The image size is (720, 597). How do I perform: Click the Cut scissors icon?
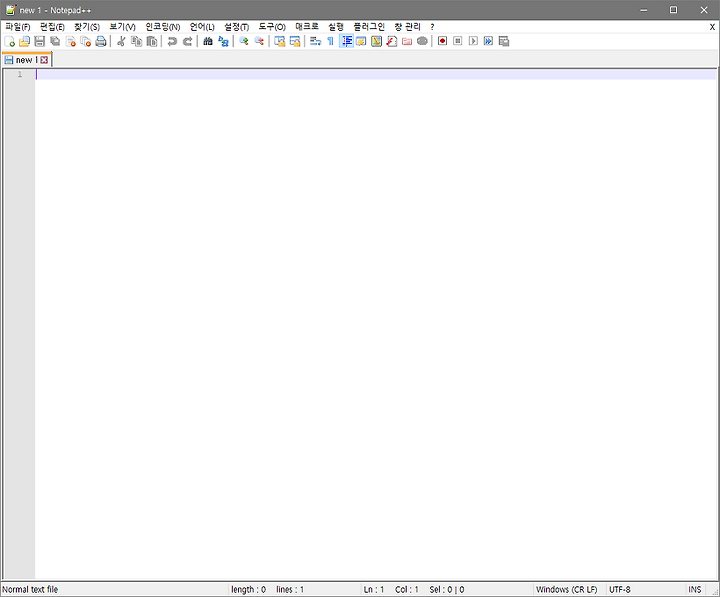tap(121, 41)
